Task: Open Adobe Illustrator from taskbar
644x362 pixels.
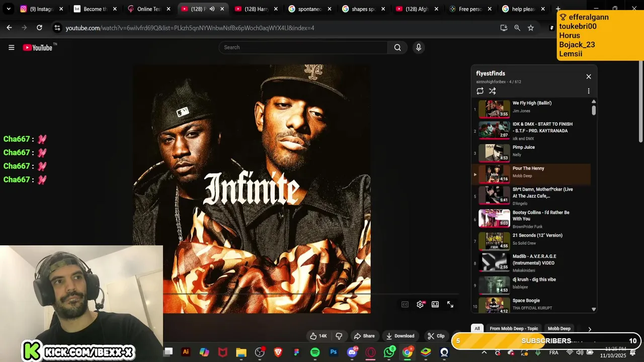Action: click(x=186, y=352)
